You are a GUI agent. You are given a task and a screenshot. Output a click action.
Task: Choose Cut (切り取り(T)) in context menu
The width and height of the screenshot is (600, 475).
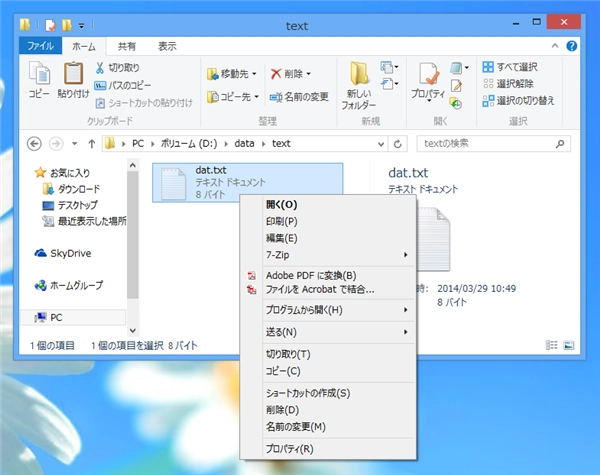[x=330, y=354]
